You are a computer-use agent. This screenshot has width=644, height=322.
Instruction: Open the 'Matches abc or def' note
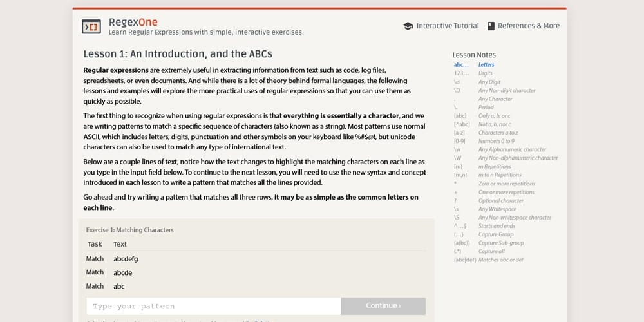[x=500, y=260]
